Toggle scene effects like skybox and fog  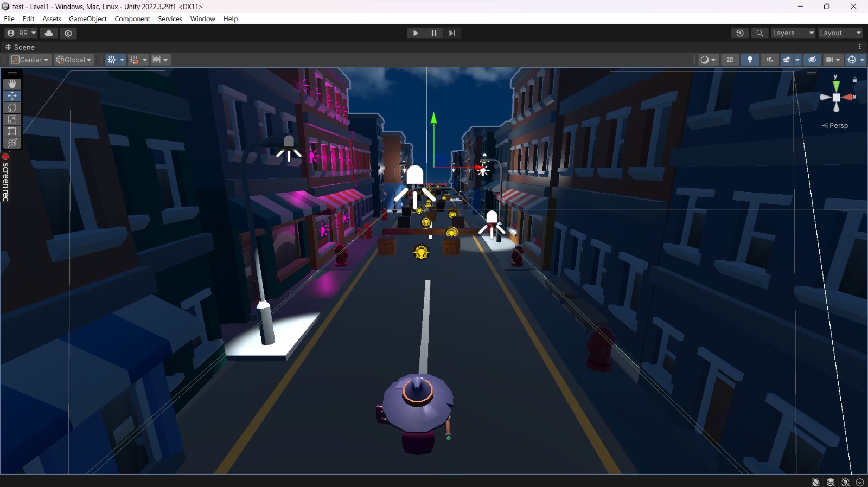click(x=787, y=60)
